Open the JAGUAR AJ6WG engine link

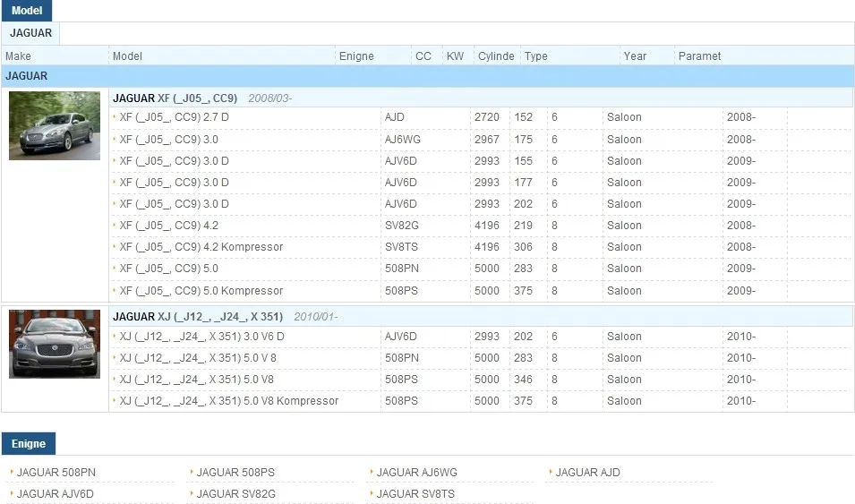point(416,473)
